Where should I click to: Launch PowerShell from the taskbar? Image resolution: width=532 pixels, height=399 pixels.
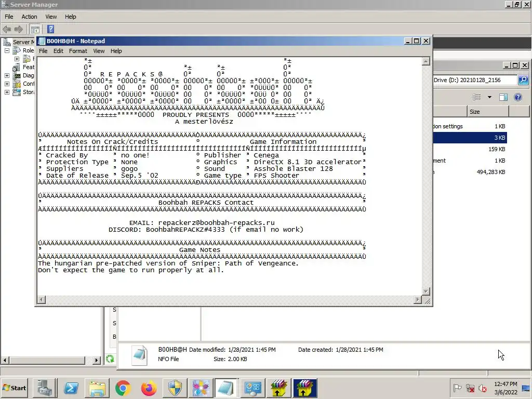click(71, 388)
